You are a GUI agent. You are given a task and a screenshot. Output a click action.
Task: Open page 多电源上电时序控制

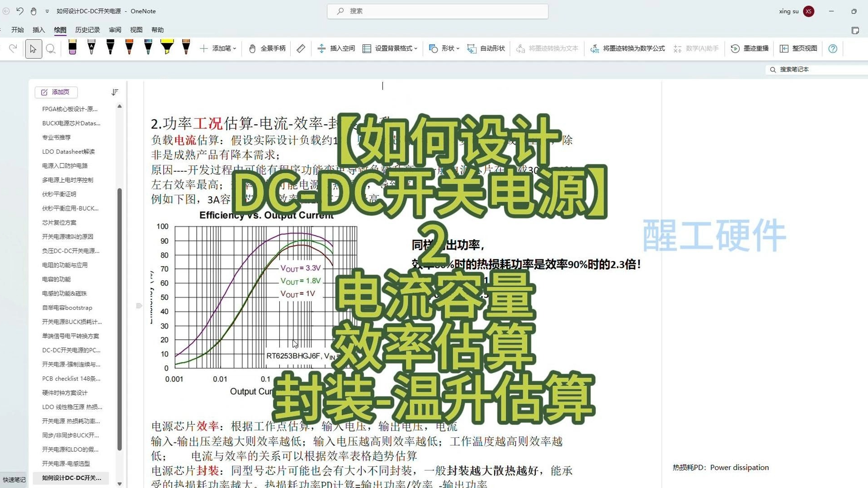[x=68, y=180]
